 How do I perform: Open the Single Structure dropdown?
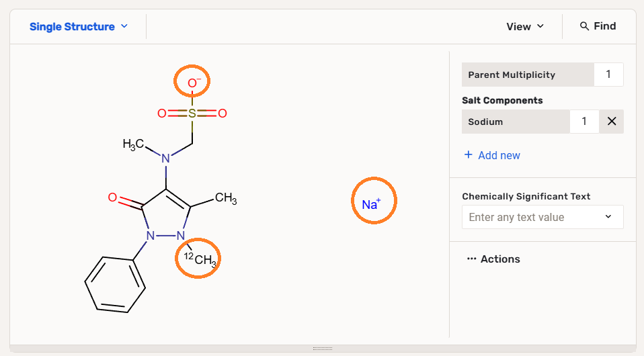pos(78,27)
